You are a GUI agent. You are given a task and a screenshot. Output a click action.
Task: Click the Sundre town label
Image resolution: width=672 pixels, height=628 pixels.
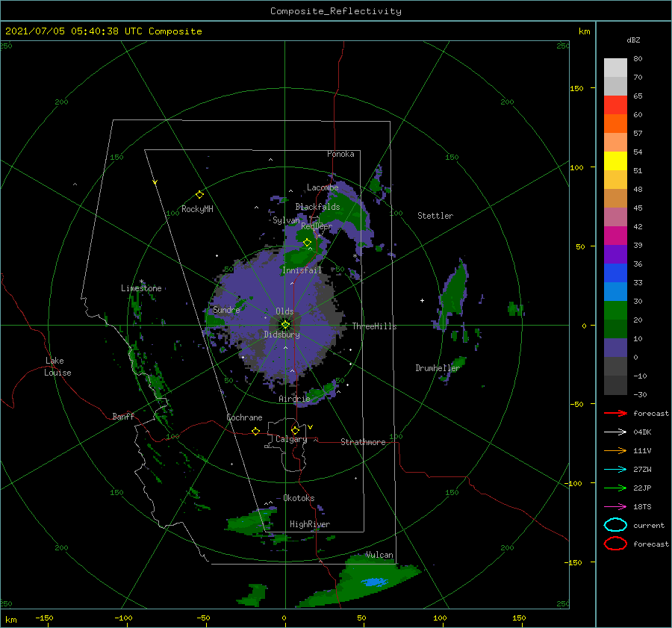pos(226,310)
